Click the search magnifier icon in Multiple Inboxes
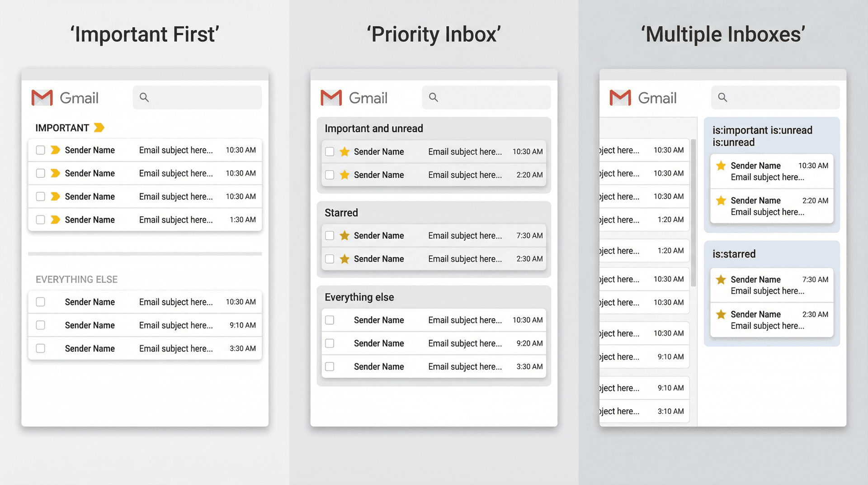Screen dimensions: 868x485 pyautogui.click(x=722, y=97)
